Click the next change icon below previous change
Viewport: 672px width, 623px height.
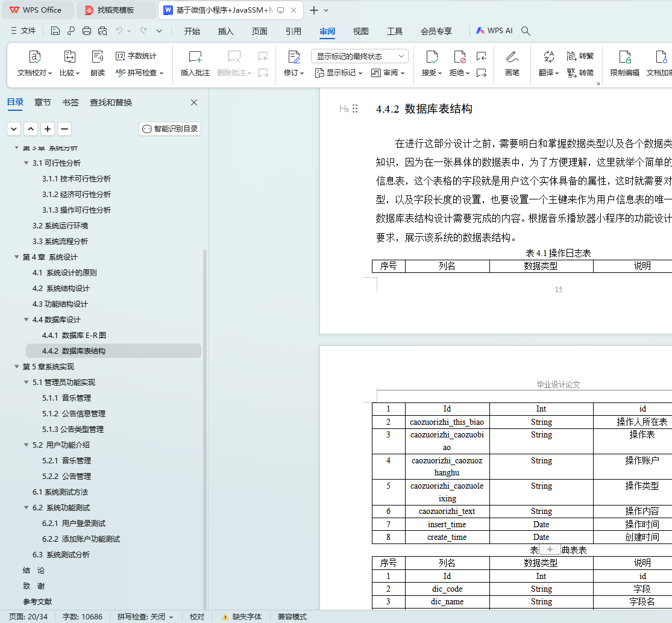pyautogui.click(x=482, y=73)
